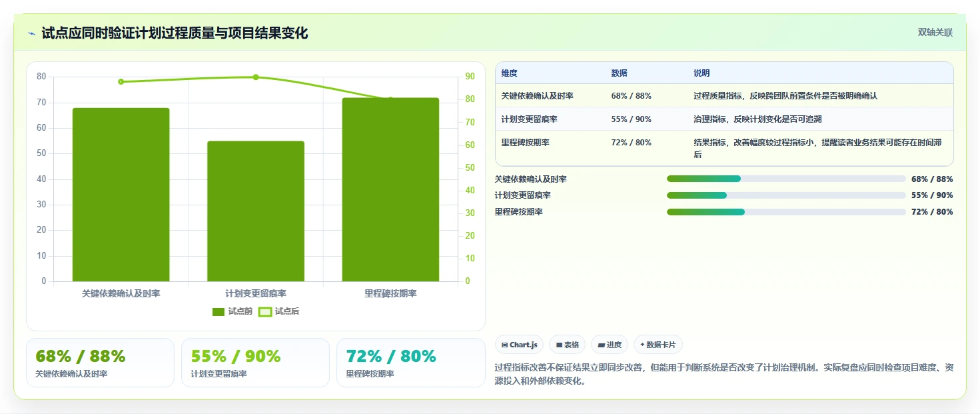This screenshot has height=414, width=980.
Task: Select the 里程碑按期率 bar in the chart
Action: pyautogui.click(x=390, y=190)
